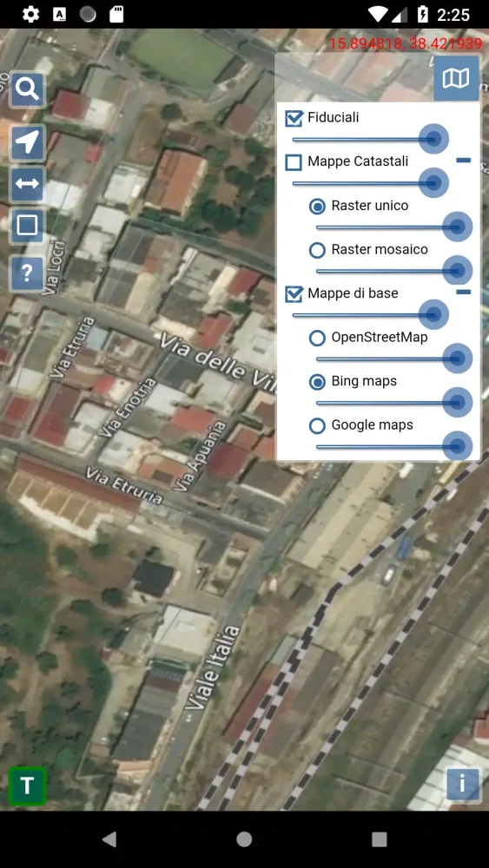Uncheck the Fiduciali layer checkbox

click(x=294, y=118)
